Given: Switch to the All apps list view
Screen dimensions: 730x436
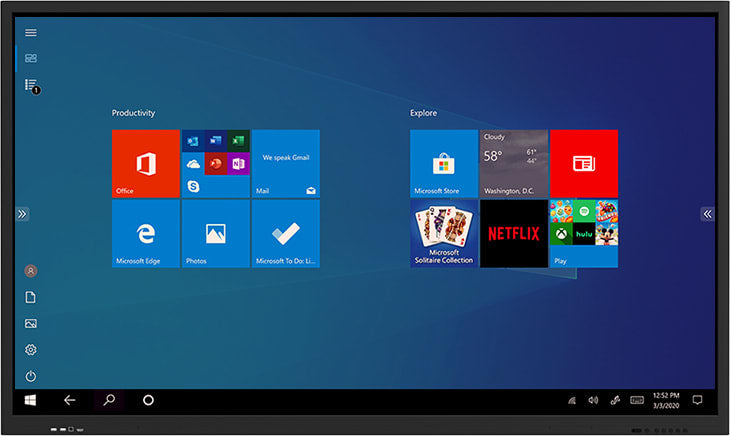Looking at the screenshot, I should (x=31, y=86).
